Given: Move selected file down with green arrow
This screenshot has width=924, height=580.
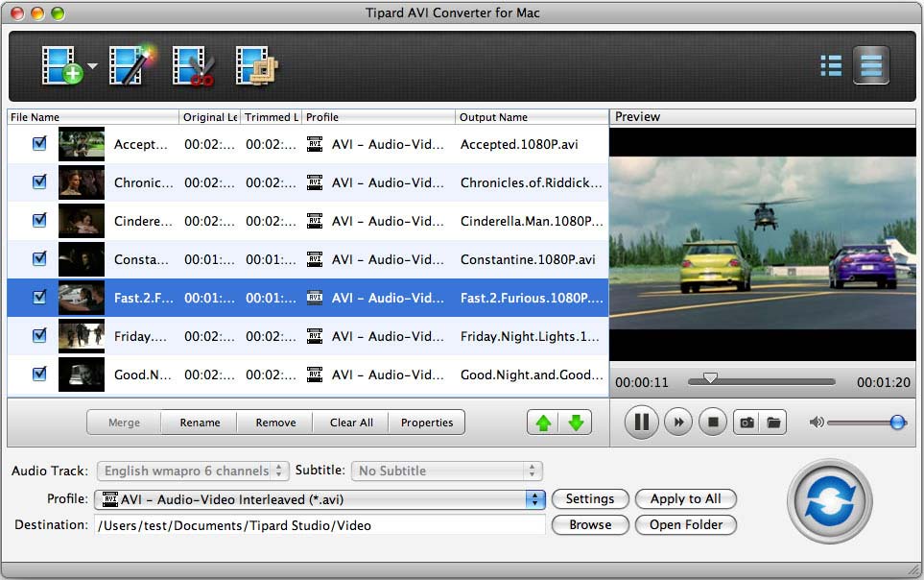Looking at the screenshot, I should click(576, 423).
